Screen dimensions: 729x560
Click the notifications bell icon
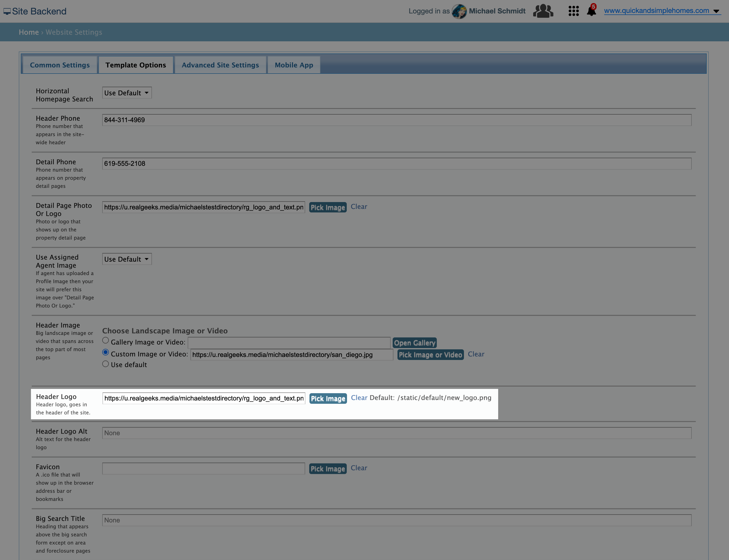click(x=591, y=11)
